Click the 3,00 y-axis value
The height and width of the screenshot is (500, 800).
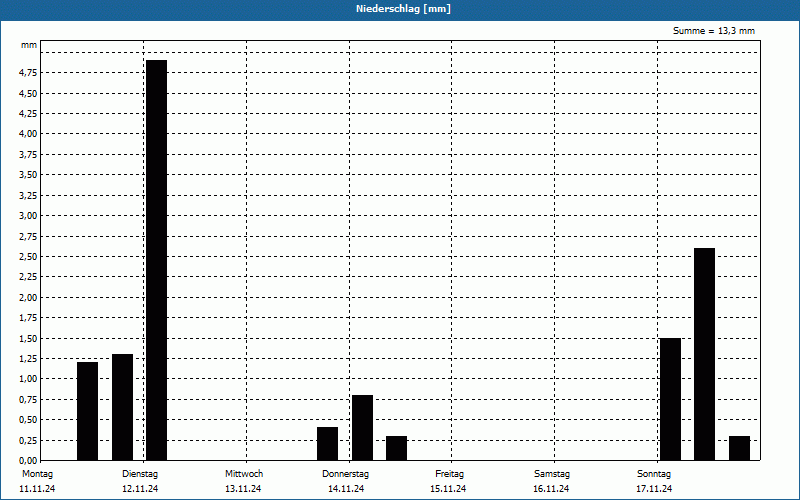tap(28, 216)
